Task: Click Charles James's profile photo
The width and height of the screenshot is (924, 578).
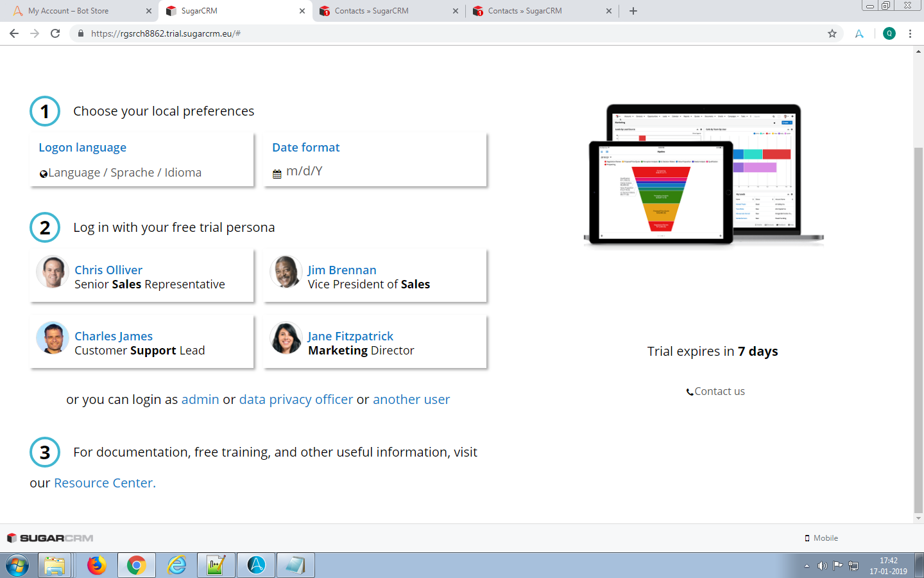Action: tap(53, 338)
